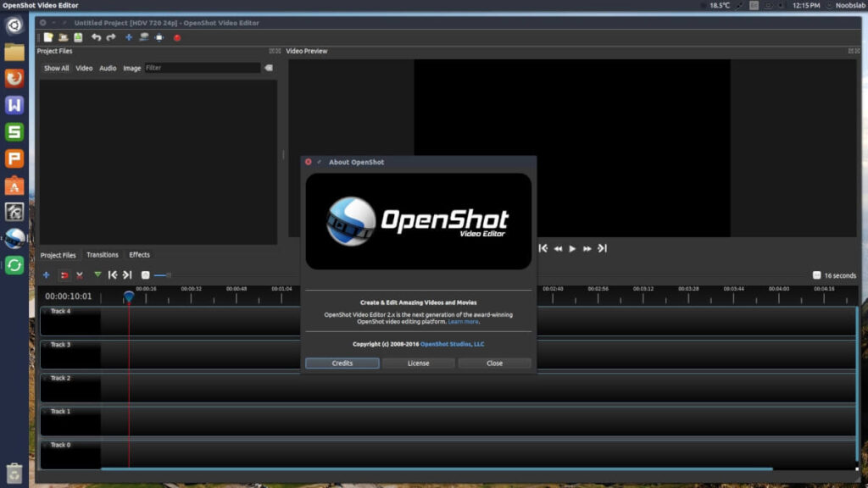The width and height of the screenshot is (868, 488).
Task: Click the green Add Marker icon
Action: click(x=97, y=274)
